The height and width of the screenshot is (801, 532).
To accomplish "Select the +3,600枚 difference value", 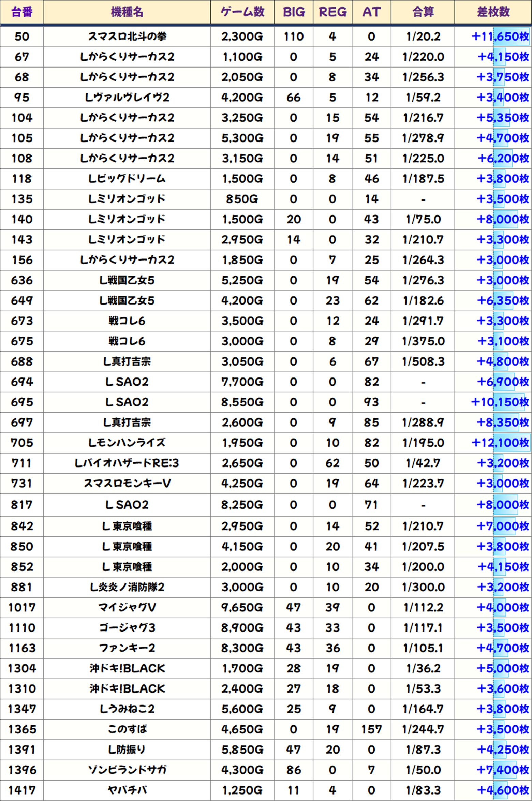I will [x=503, y=688].
